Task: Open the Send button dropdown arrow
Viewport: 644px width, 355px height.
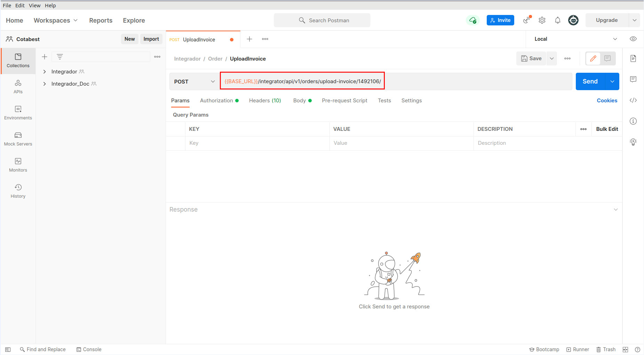Action: pos(612,81)
